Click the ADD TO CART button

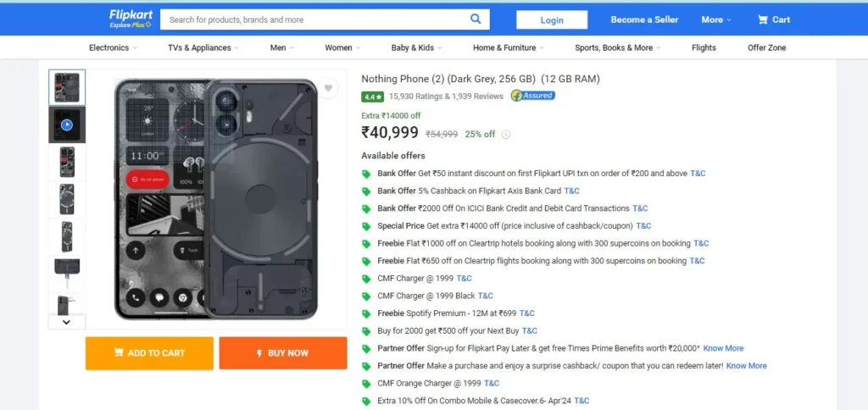tap(149, 353)
